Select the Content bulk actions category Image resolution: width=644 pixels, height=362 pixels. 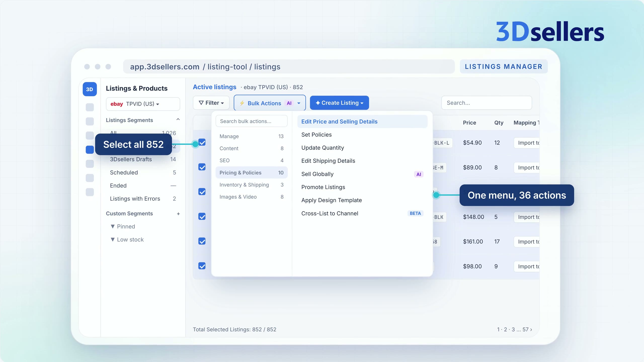[x=252, y=148]
